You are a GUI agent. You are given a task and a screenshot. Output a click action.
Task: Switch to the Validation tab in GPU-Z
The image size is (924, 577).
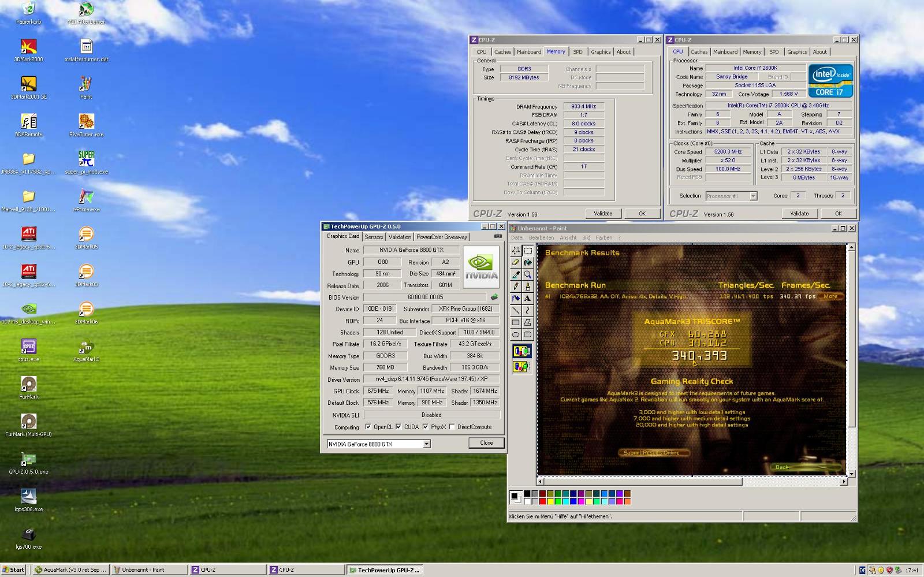400,237
